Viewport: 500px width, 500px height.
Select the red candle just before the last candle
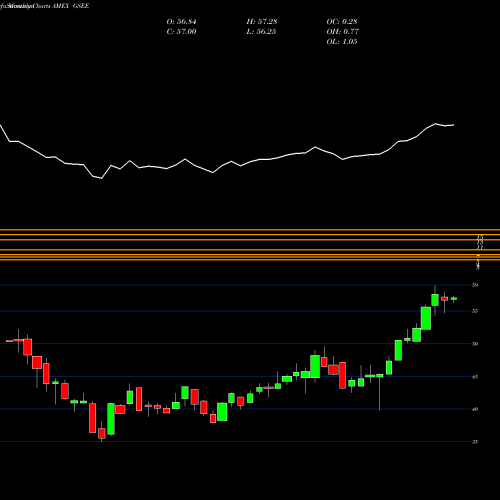pyautogui.click(x=444, y=299)
